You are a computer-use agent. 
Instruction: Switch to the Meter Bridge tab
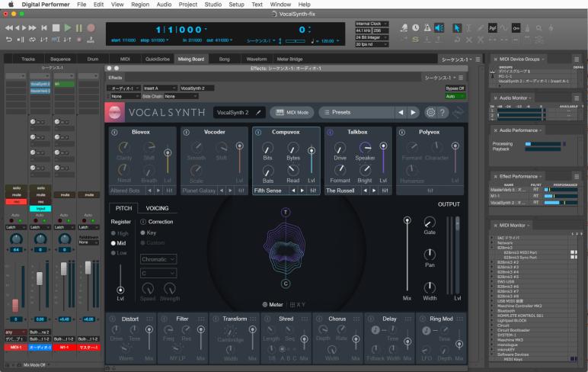pos(289,59)
